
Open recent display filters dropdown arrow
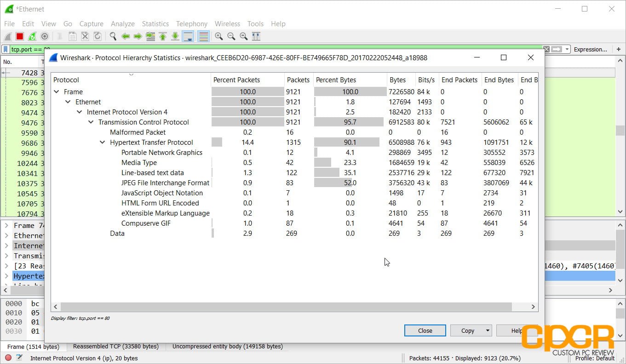point(567,49)
